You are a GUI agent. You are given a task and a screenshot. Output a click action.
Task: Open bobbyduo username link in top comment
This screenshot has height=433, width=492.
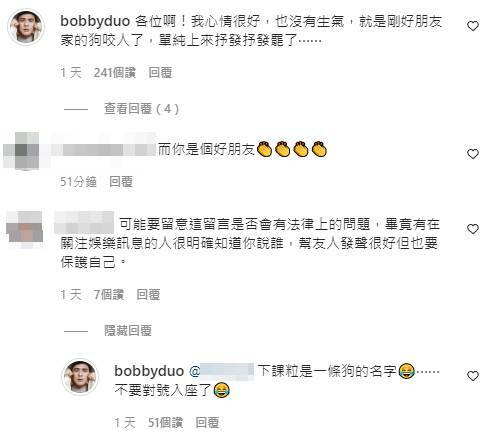click(x=95, y=21)
